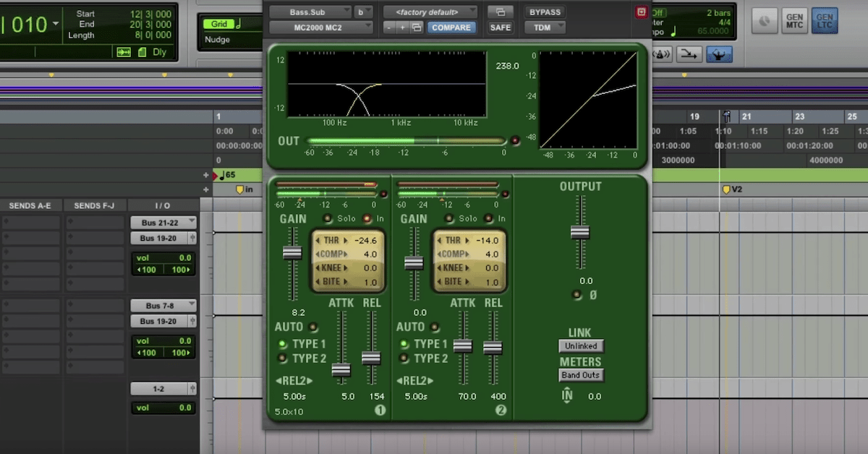Click the GEN MTC button
Image resolution: width=868 pixels, height=454 pixels.
(x=794, y=22)
